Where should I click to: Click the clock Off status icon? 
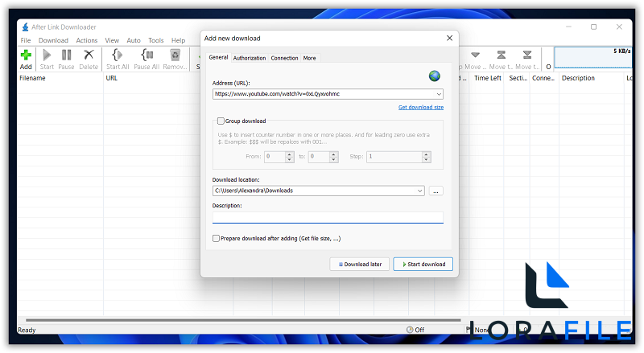(410, 330)
